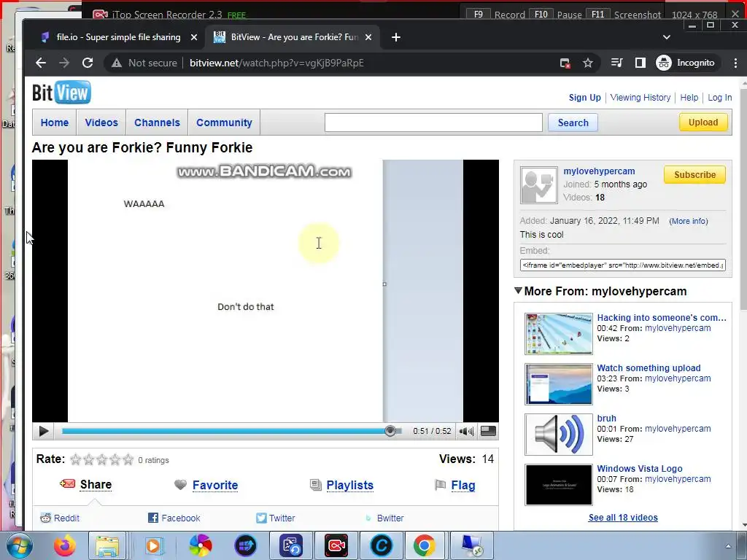Close the file.io tab
Image resolution: width=747 pixels, height=560 pixels.
pyautogui.click(x=194, y=37)
